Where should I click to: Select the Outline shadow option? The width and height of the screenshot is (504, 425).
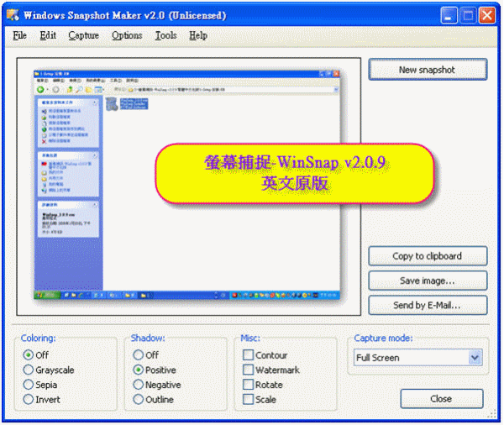pyautogui.click(x=139, y=400)
